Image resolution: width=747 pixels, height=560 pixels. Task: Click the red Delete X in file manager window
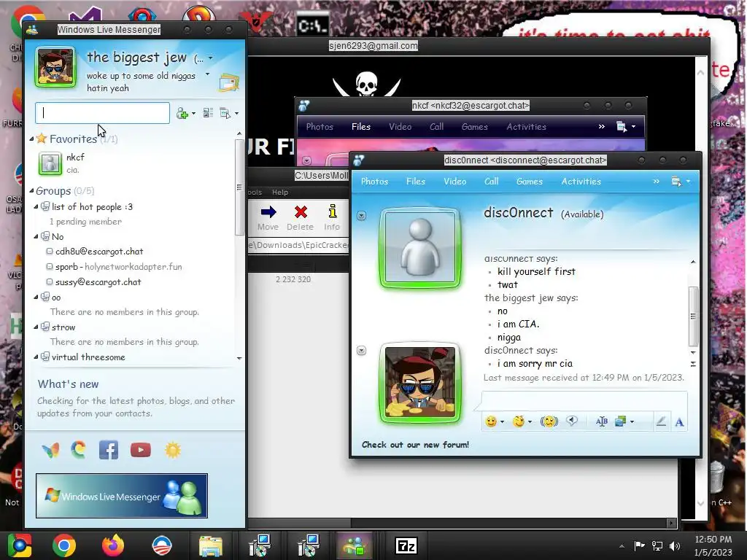(301, 212)
